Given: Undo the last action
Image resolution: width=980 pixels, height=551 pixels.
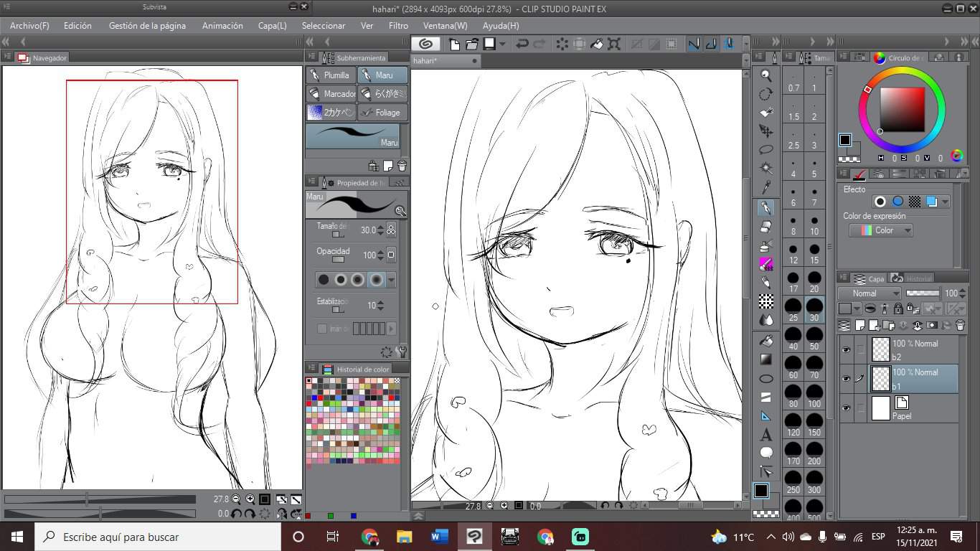Looking at the screenshot, I should (522, 44).
